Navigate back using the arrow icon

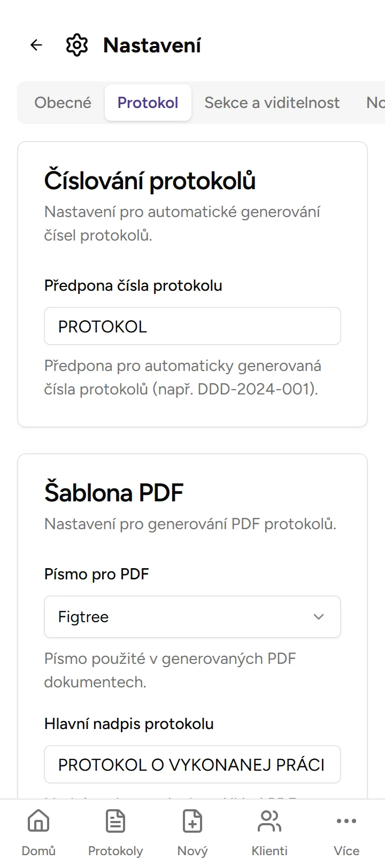pyautogui.click(x=35, y=45)
